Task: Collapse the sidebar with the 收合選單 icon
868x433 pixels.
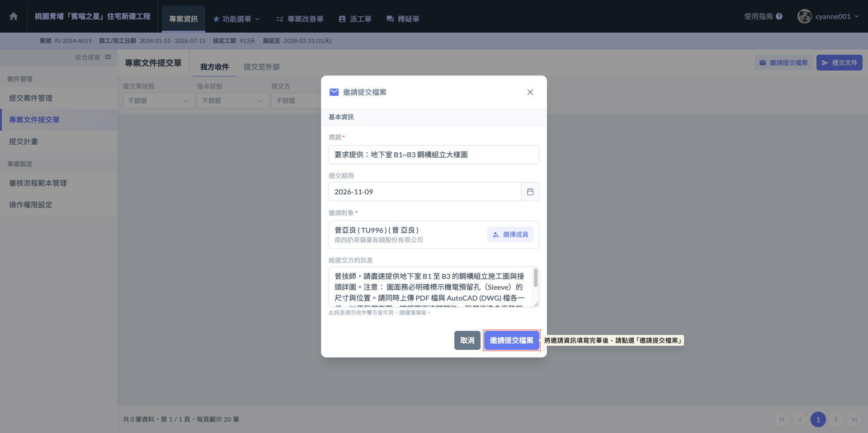Action: [108, 57]
